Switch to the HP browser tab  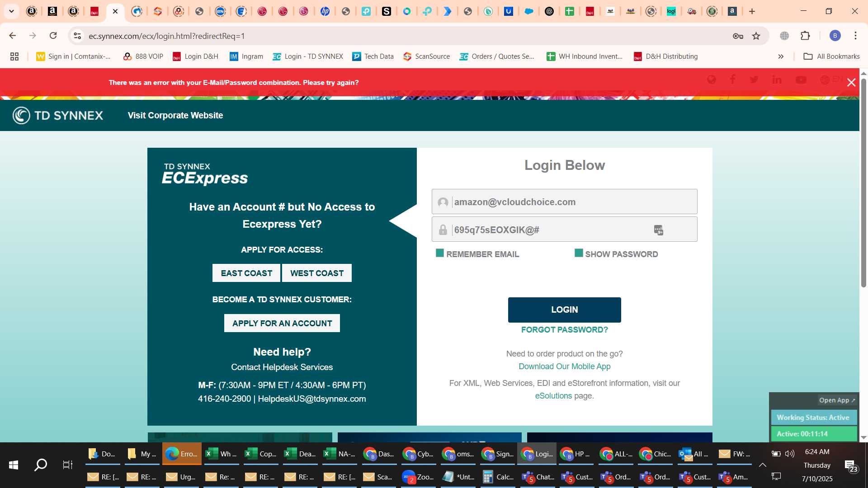point(325,11)
